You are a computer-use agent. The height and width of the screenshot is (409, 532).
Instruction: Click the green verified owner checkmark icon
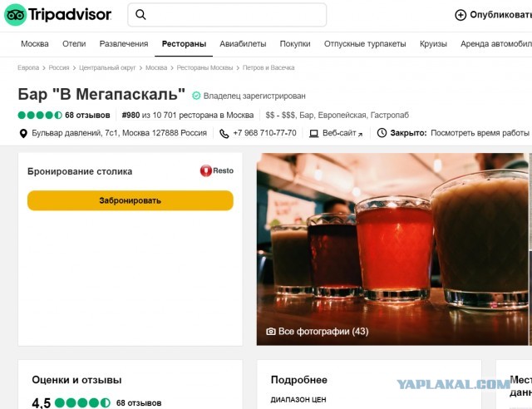click(196, 96)
